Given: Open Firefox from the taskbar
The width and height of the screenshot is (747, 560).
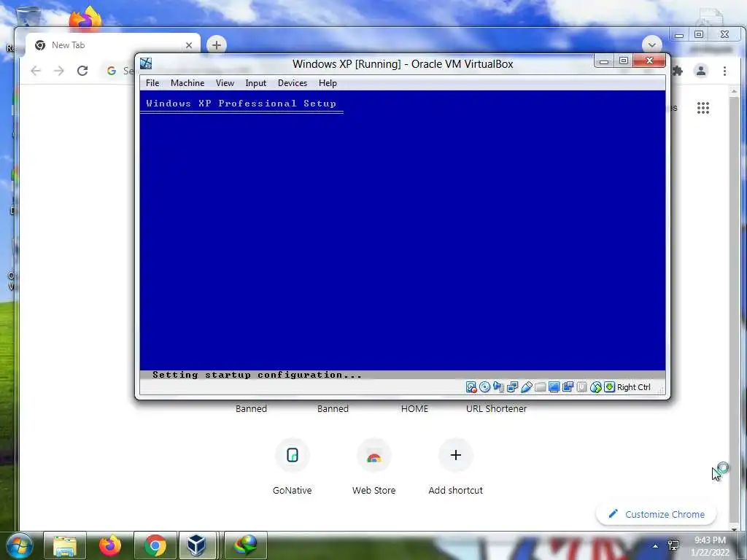Looking at the screenshot, I should [x=109, y=545].
